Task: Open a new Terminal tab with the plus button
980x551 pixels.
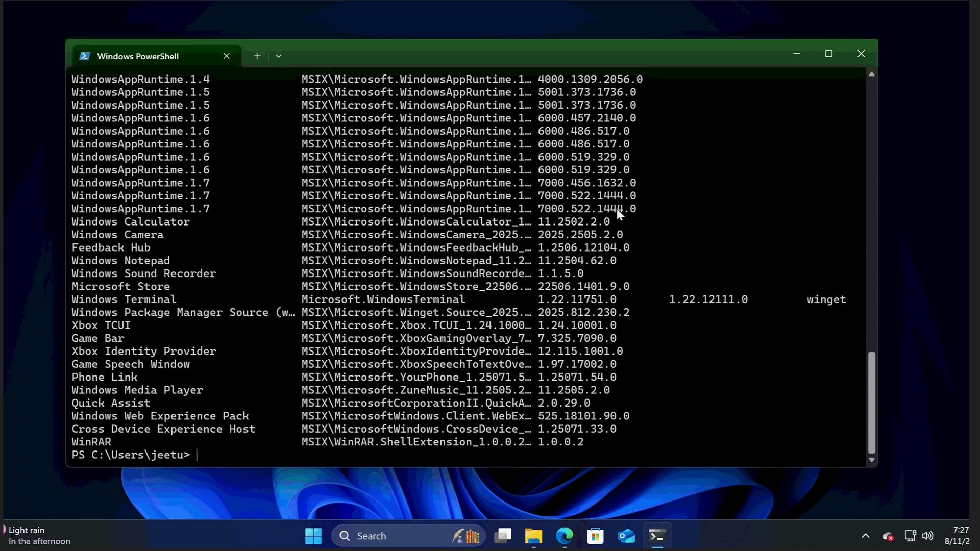Action: point(257,56)
